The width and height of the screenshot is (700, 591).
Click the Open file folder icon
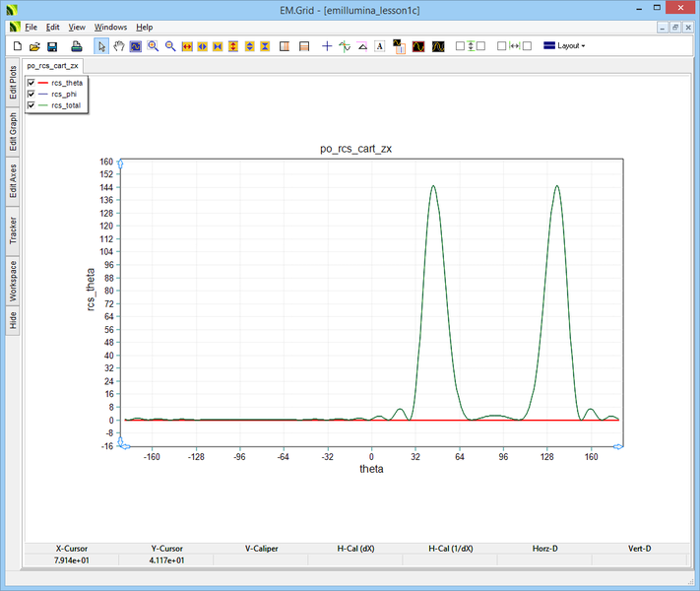click(34, 46)
